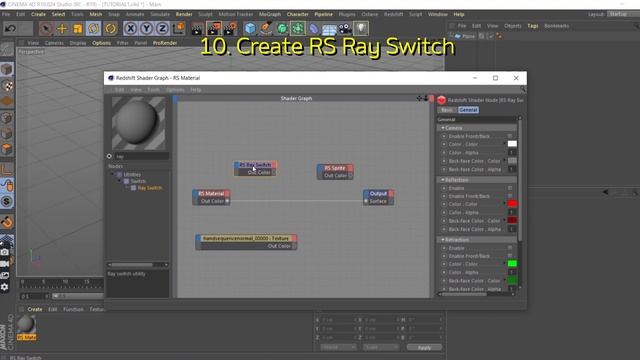Open dropdown arrow beside Refraction green color

(x=505, y=264)
